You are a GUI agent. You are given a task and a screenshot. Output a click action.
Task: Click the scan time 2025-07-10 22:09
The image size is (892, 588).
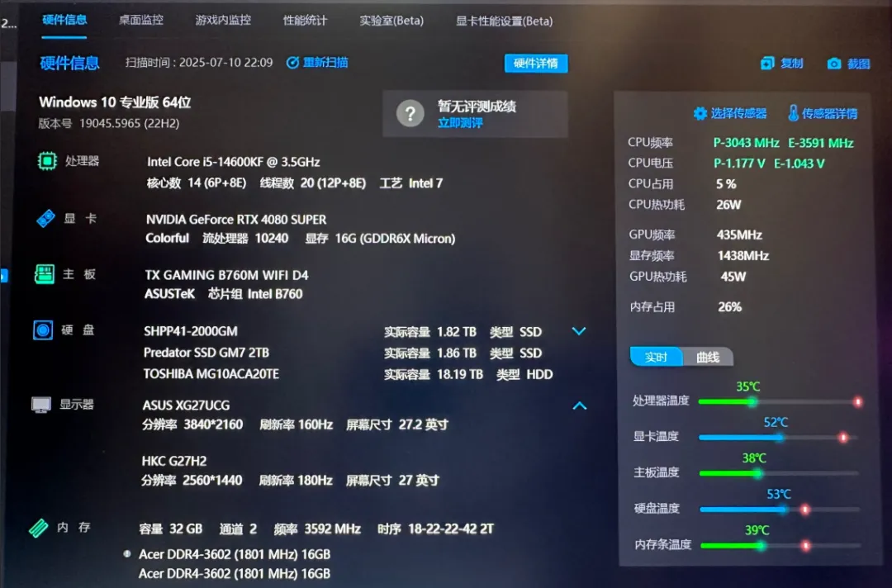tap(225, 63)
